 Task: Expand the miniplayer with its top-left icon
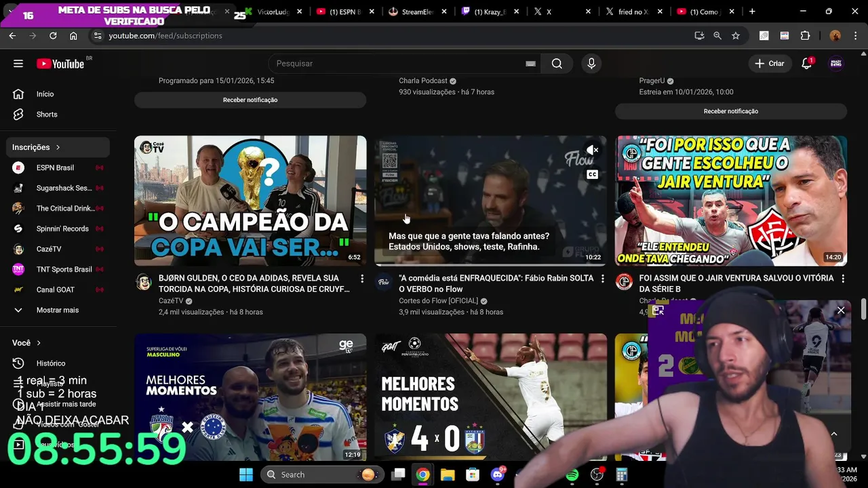pos(658,310)
